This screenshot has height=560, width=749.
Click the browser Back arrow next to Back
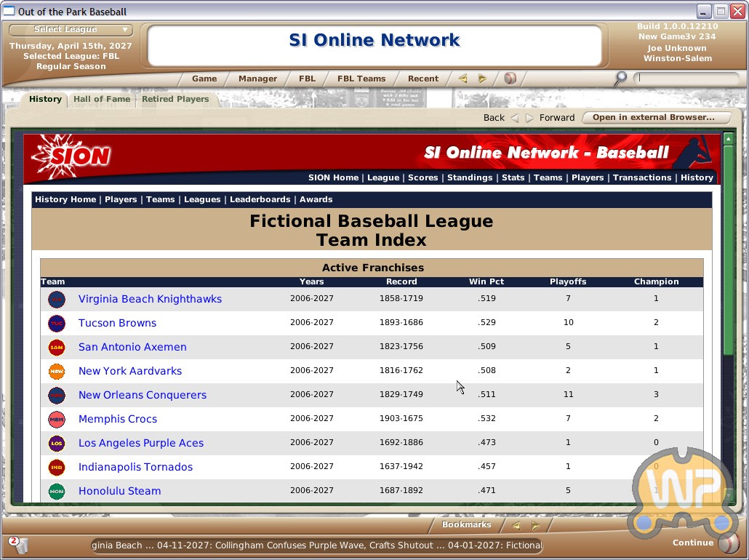(515, 118)
